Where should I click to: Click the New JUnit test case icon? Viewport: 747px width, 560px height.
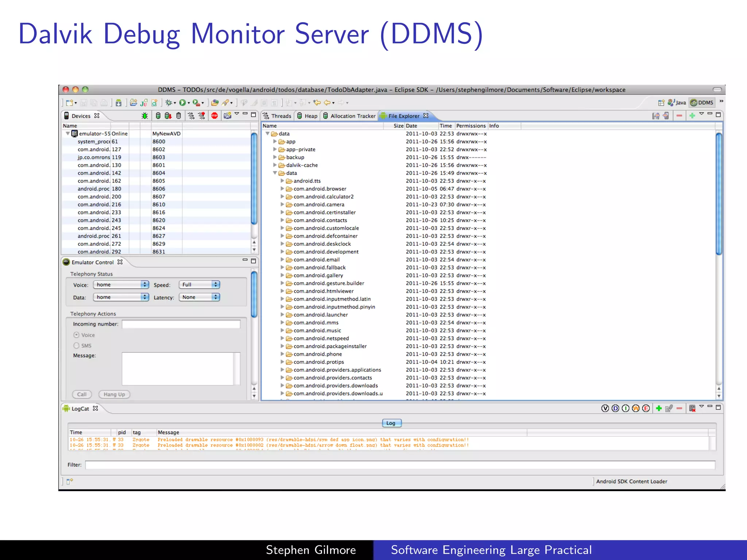pos(144,103)
